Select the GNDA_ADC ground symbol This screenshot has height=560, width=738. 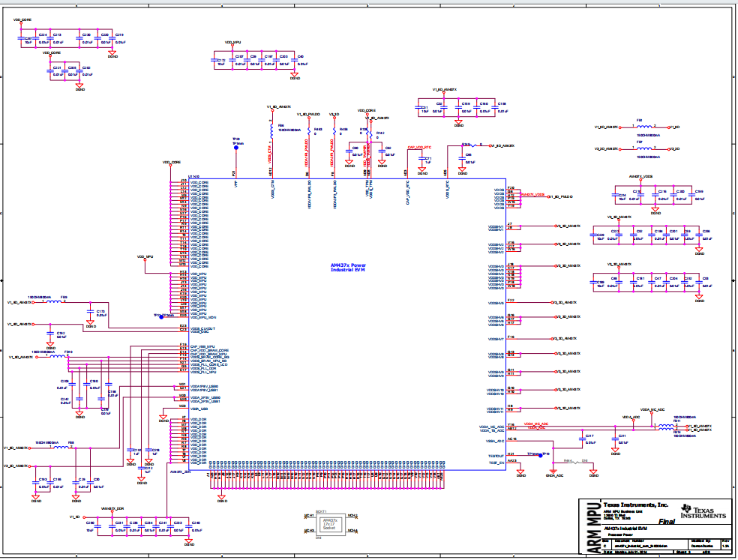(554, 471)
